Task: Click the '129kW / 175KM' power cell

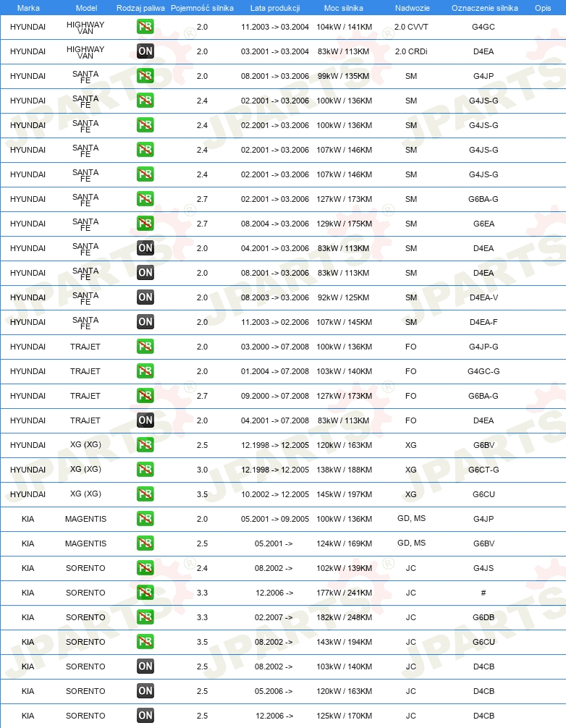Action: coord(344,224)
